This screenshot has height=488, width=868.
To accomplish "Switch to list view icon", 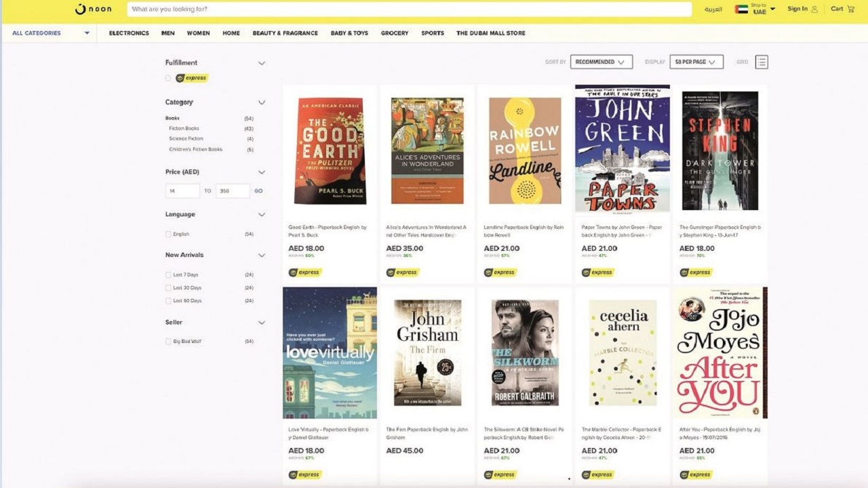I will pyautogui.click(x=762, y=62).
